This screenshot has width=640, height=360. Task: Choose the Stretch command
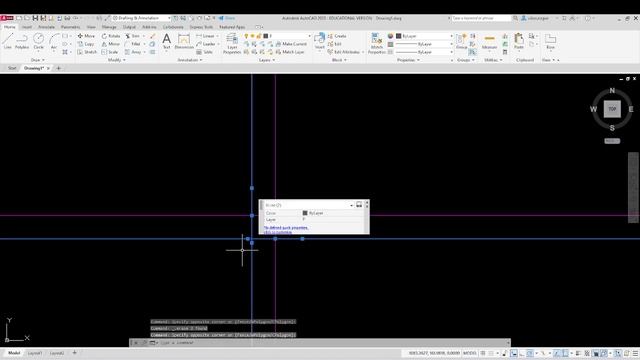pos(87,52)
